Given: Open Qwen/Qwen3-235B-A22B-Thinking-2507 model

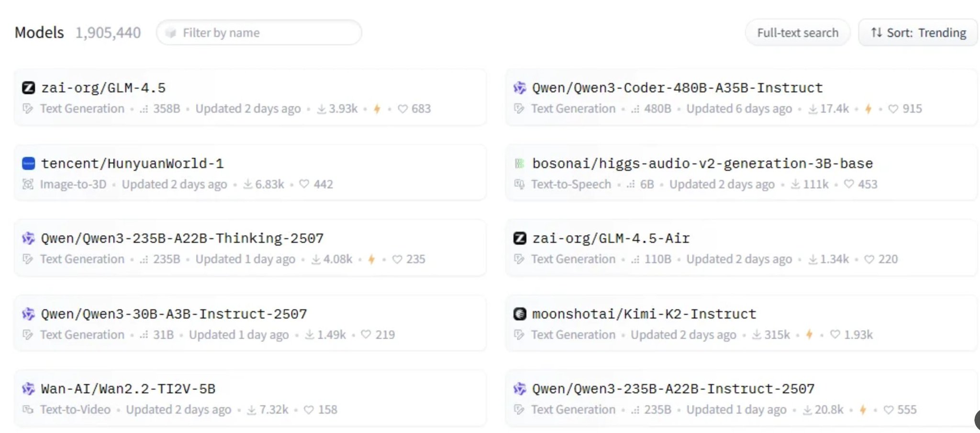Looking at the screenshot, I should (x=182, y=239).
